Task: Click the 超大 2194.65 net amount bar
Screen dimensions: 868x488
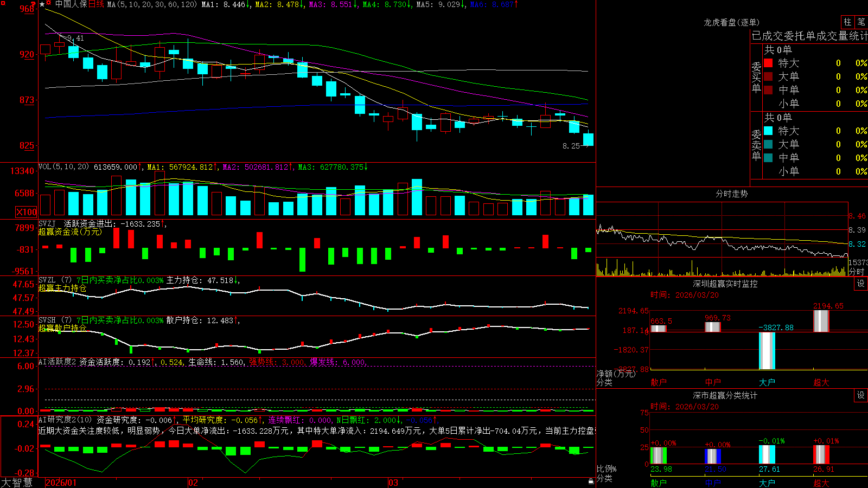Action: (821, 321)
